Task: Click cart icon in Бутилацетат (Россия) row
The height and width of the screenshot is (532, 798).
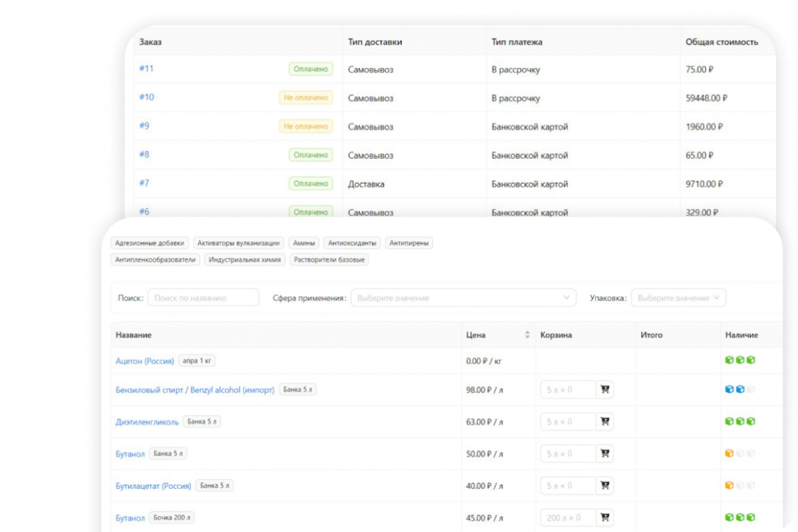Action: click(604, 485)
